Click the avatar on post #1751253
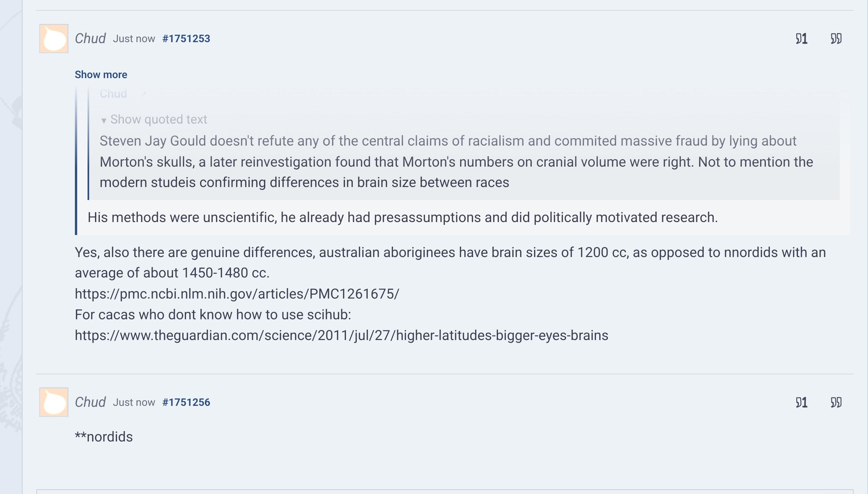Screen dimensions: 868x494 (54, 39)
